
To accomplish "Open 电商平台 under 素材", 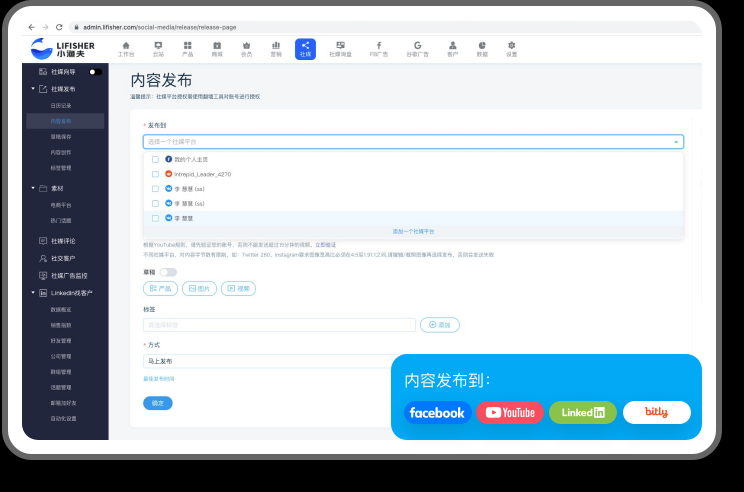I will [61, 205].
